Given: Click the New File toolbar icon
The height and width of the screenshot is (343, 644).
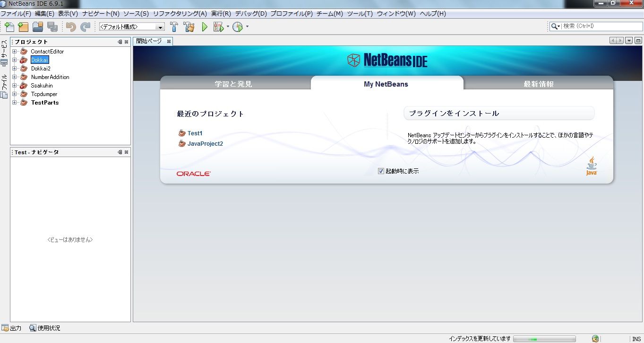Looking at the screenshot, I should (x=9, y=26).
